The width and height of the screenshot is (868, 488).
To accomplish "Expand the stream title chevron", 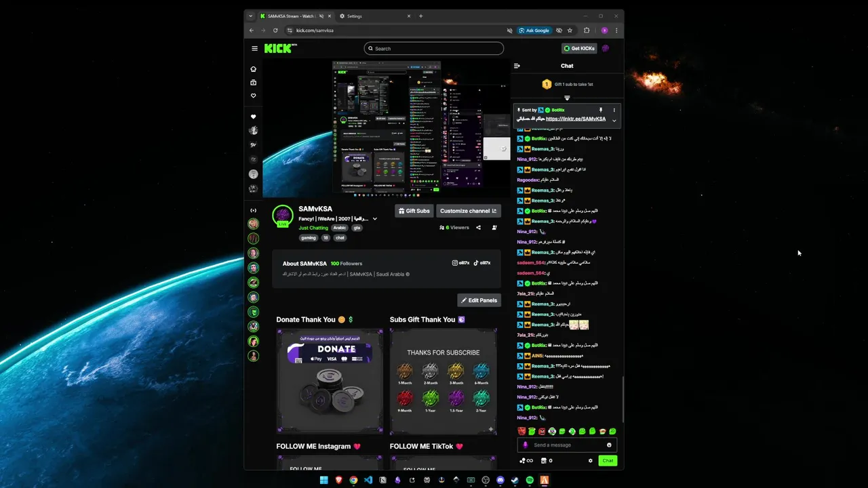I will click(x=374, y=219).
